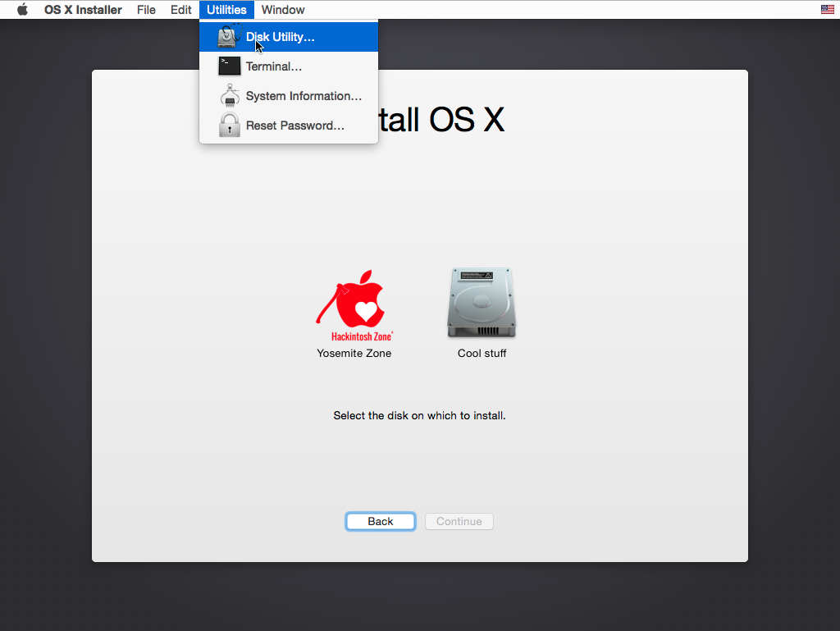This screenshot has height=631, width=840.
Task: Click the Yosemite Zone disk label
Action: tap(354, 353)
